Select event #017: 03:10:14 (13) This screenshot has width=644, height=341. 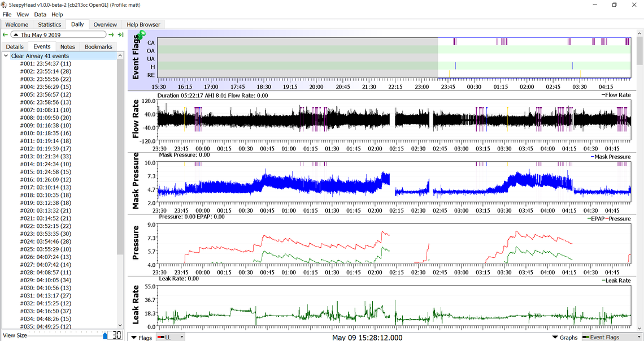[x=46, y=188]
